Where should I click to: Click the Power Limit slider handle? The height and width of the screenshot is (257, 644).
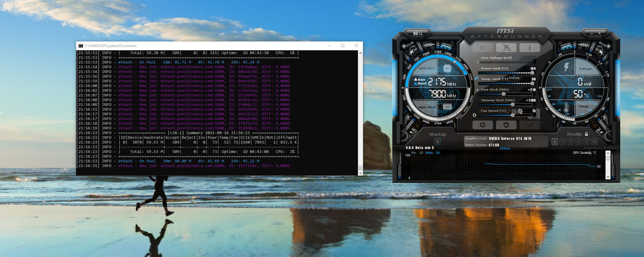(x=532, y=73)
